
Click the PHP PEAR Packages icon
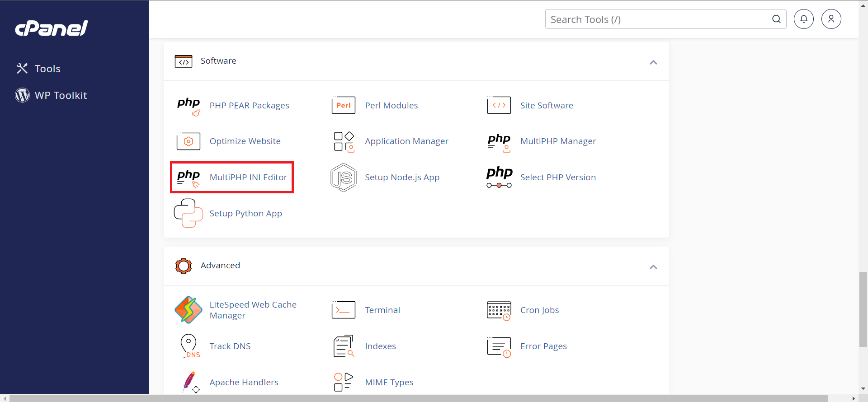[x=189, y=106]
